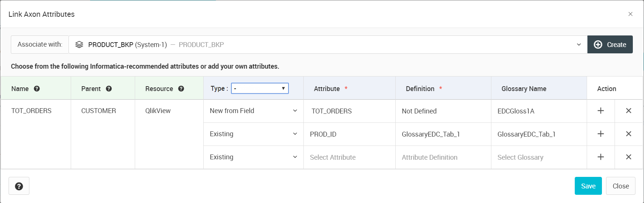Open the New from Field type dropdown
This screenshot has height=203, width=644.
[x=254, y=111]
